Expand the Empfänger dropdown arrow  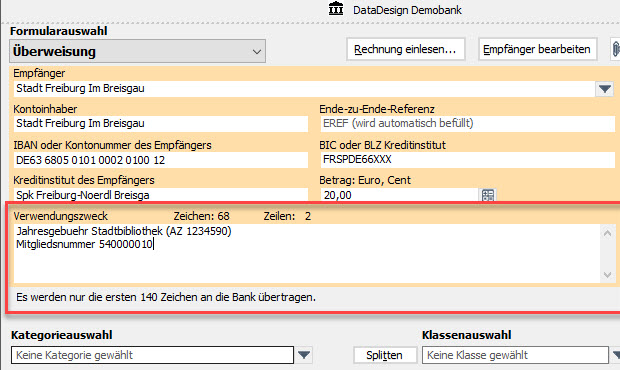pyautogui.click(x=605, y=89)
